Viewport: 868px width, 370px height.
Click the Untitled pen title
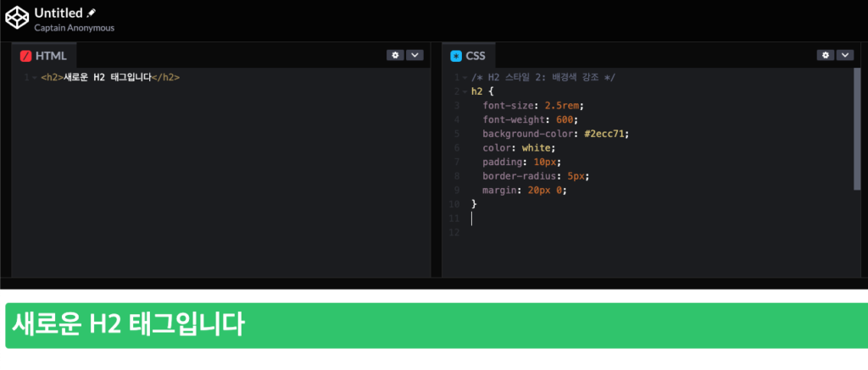coord(58,13)
